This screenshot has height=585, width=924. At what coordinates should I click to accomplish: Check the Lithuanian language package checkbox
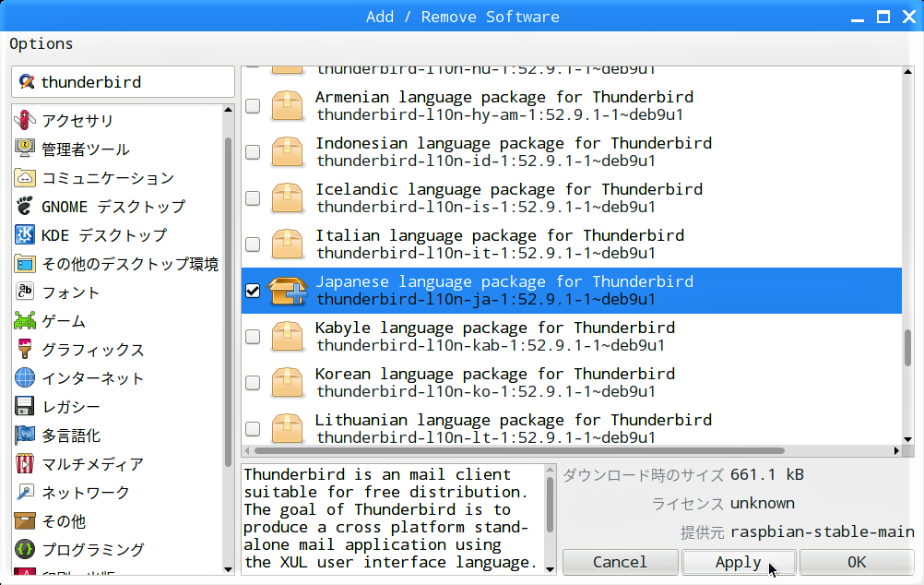[x=253, y=428]
